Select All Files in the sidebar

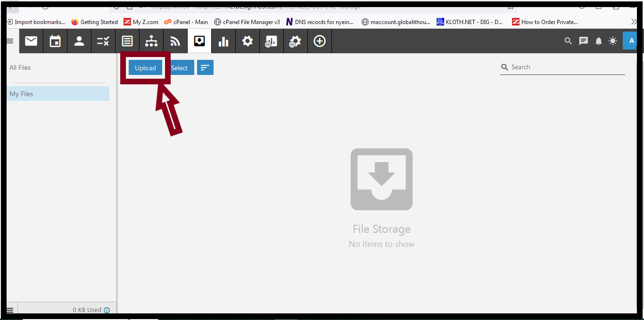pos(20,67)
